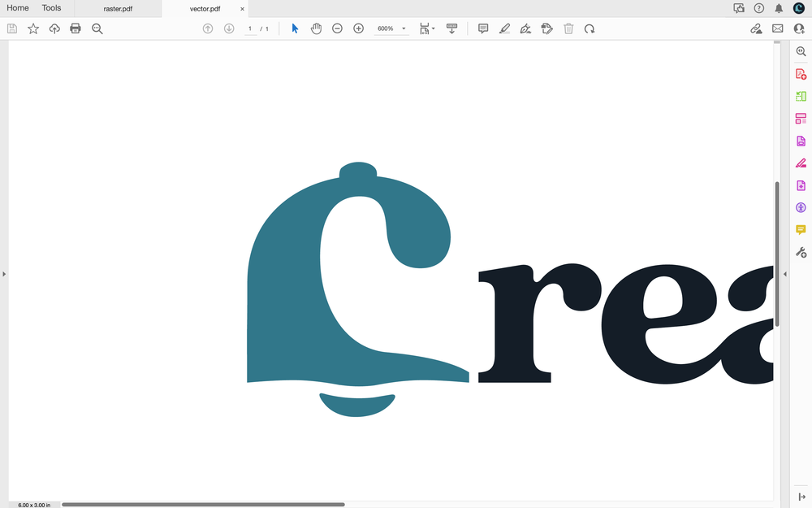Click the zoom out minus button
Viewport: 812px width, 508px height.
pyautogui.click(x=337, y=28)
